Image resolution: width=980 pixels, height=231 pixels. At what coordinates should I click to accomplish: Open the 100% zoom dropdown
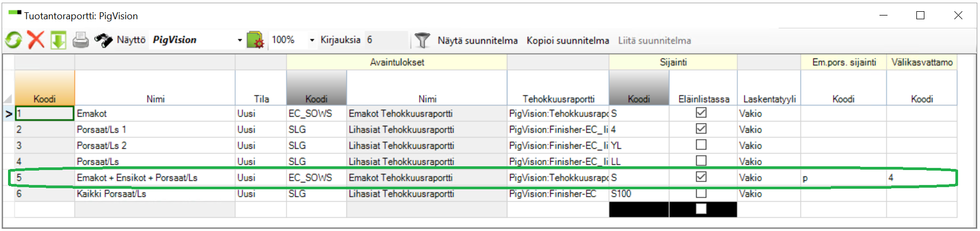coord(312,40)
